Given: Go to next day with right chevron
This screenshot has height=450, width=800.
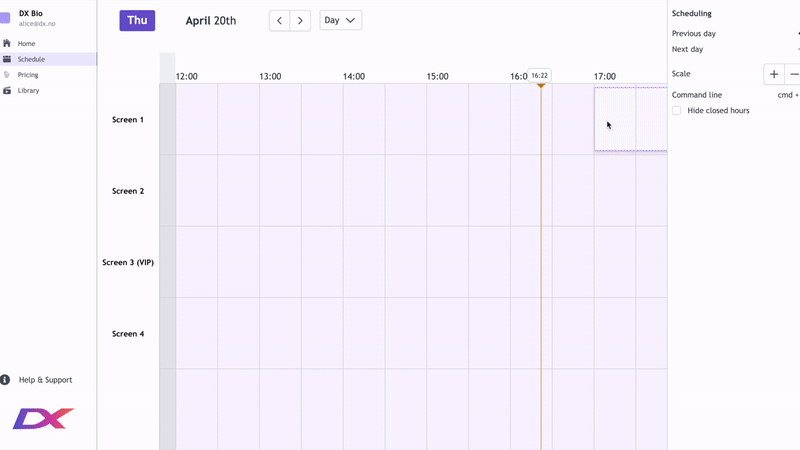Looking at the screenshot, I should click(300, 20).
